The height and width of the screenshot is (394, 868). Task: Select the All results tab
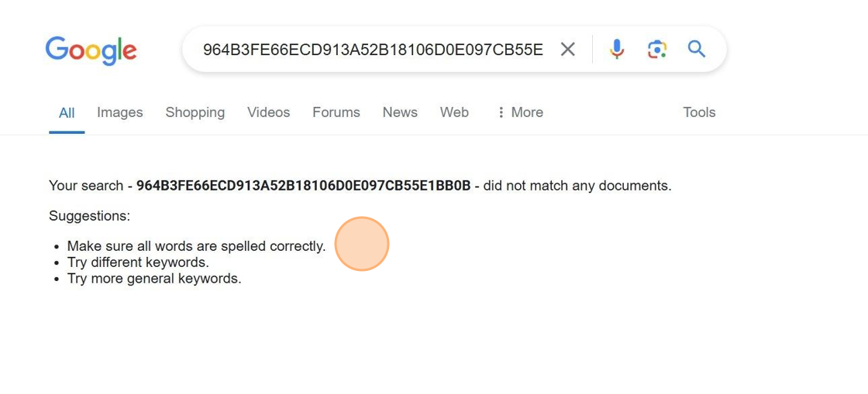67,113
